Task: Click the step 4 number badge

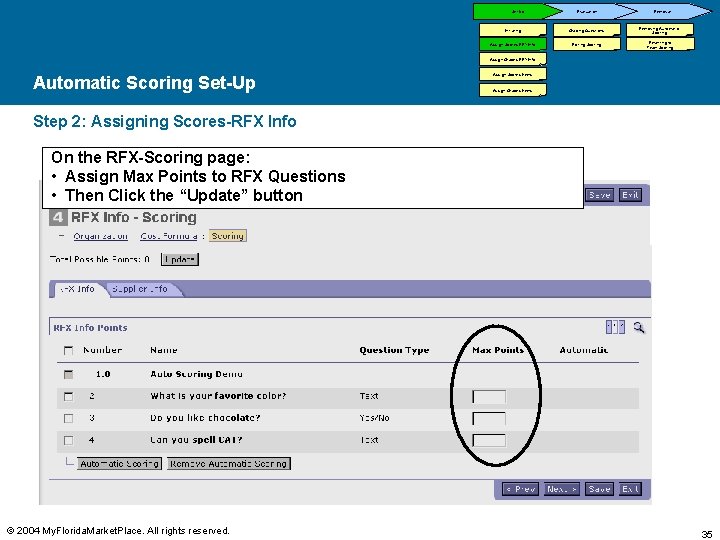Action: click(x=57, y=217)
